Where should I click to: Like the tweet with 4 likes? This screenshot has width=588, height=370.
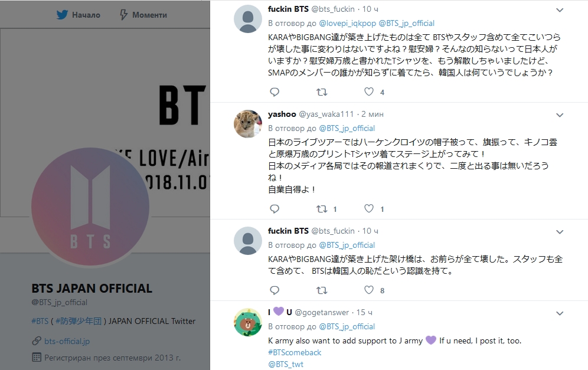click(x=369, y=91)
